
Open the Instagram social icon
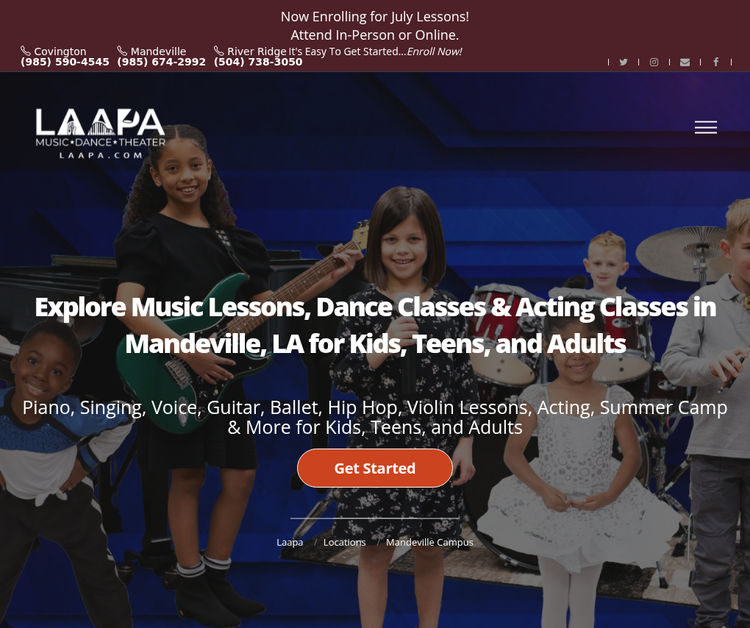coord(654,62)
